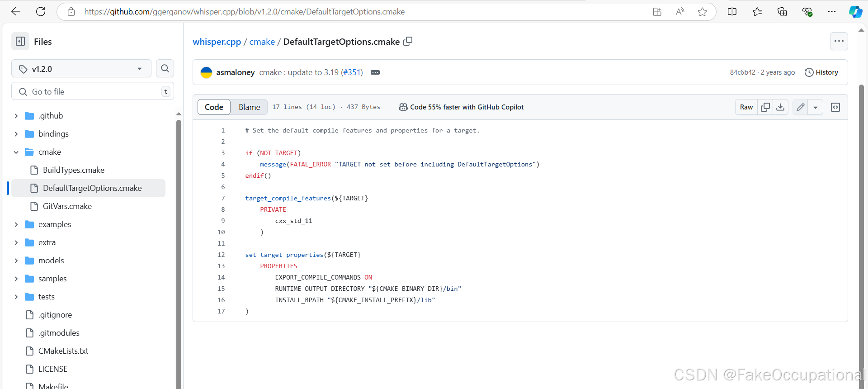This screenshot has width=868, height=389.
Task: Expand the commit message details
Action: pyautogui.click(x=375, y=72)
